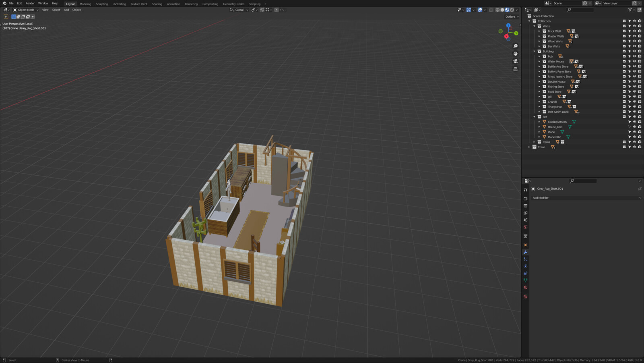The height and width of the screenshot is (363, 644).
Task: Toggle proportional editing
Action: (x=277, y=10)
